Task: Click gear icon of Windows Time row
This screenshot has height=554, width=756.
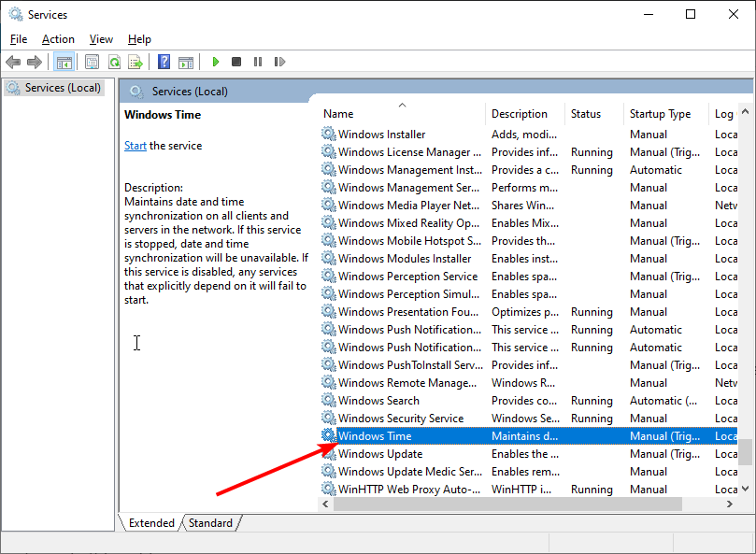Action: (x=329, y=435)
